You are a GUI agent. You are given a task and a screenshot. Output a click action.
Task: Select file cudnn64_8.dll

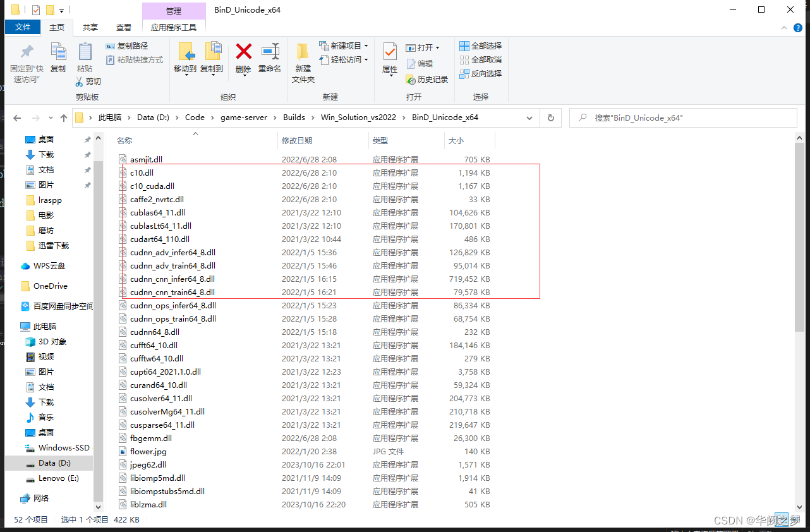click(x=154, y=332)
